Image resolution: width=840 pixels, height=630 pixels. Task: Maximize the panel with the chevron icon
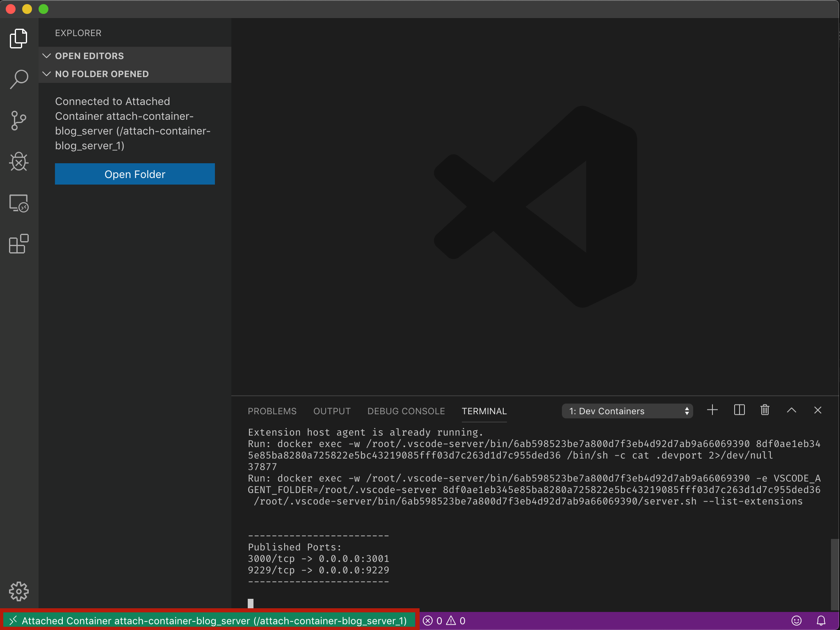click(791, 410)
